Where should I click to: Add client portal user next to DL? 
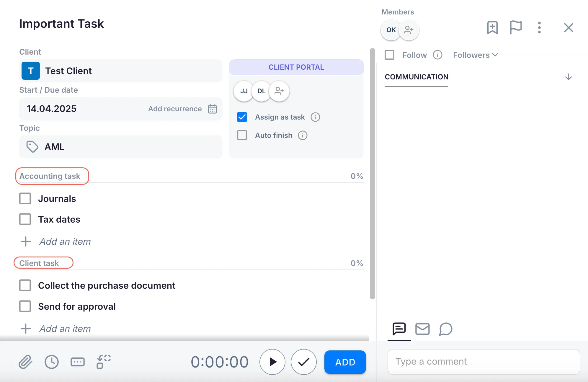[x=279, y=91]
